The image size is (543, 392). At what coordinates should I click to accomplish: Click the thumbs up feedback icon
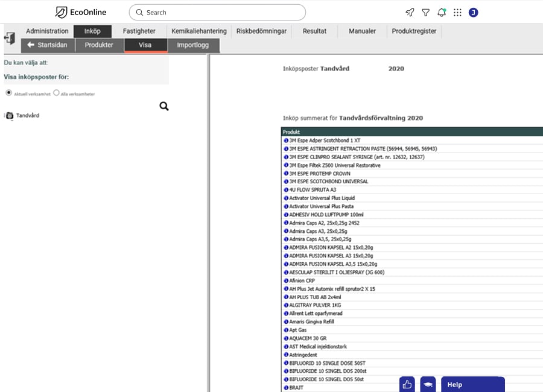(x=407, y=385)
